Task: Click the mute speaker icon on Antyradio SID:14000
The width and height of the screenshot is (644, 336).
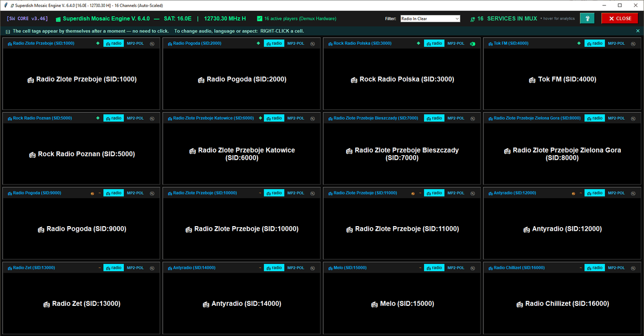Action: point(312,268)
